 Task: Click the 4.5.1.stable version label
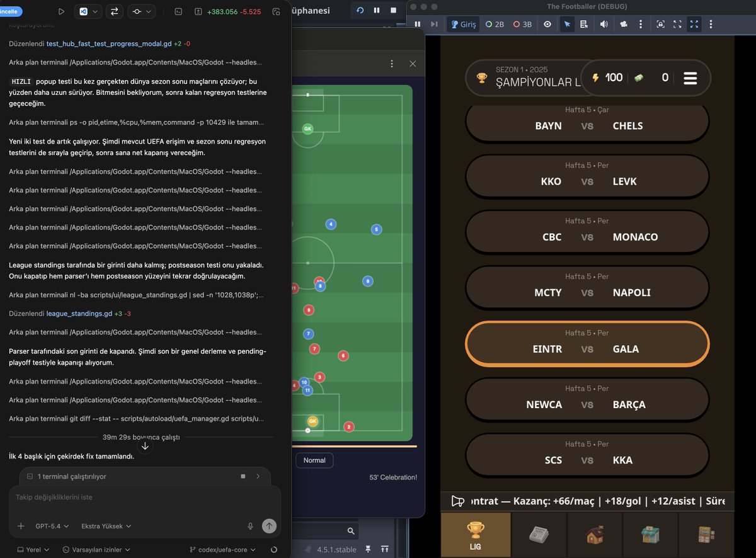point(336,550)
